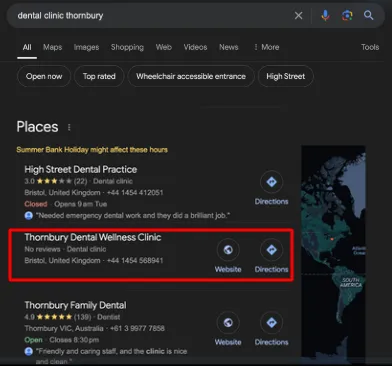
Task: Open Places three-dot options menu
Action: [x=69, y=127]
